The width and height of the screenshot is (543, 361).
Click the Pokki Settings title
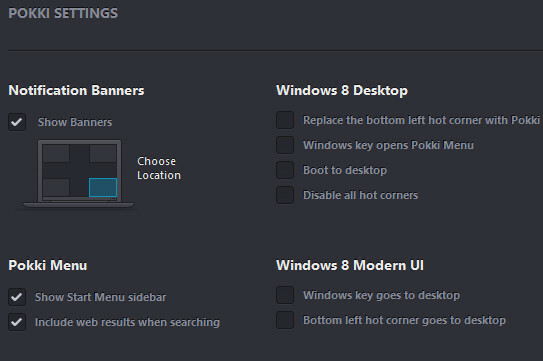coord(63,14)
